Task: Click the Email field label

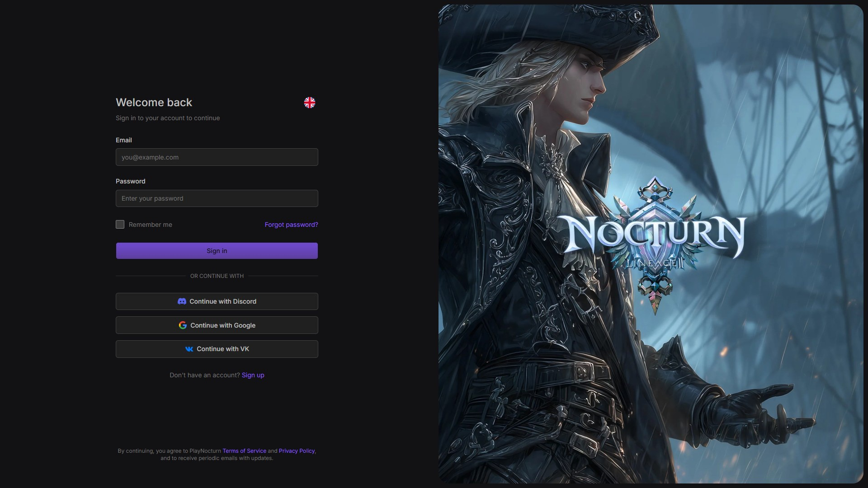Action: (x=124, y=140)
